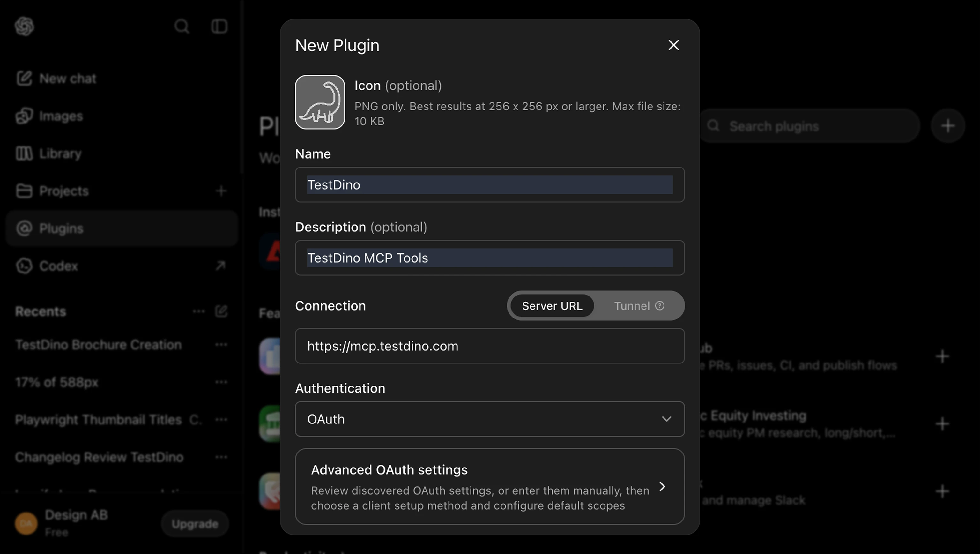Select the Server URL connection option
Image resolution: width=980 pixels, height=554 pixels.
pos(552,305)
